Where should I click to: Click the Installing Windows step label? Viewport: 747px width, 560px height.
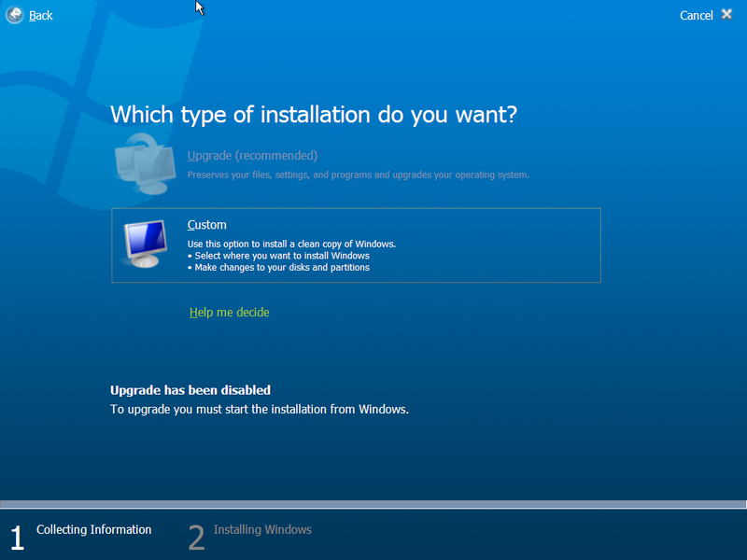point(262,529)
